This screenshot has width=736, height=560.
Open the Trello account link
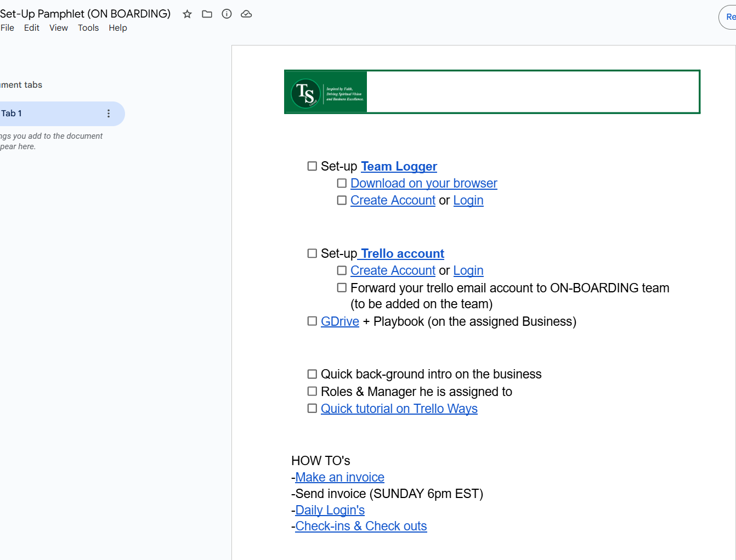[x=402, y=253]
